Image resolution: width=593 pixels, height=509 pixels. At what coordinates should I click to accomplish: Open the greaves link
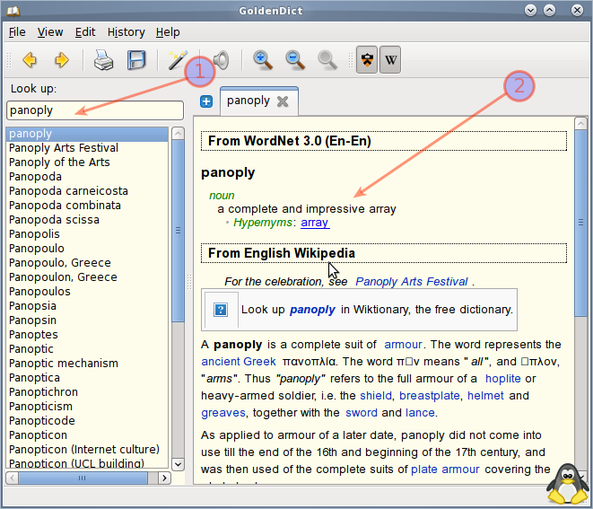(x=223, y=413)
